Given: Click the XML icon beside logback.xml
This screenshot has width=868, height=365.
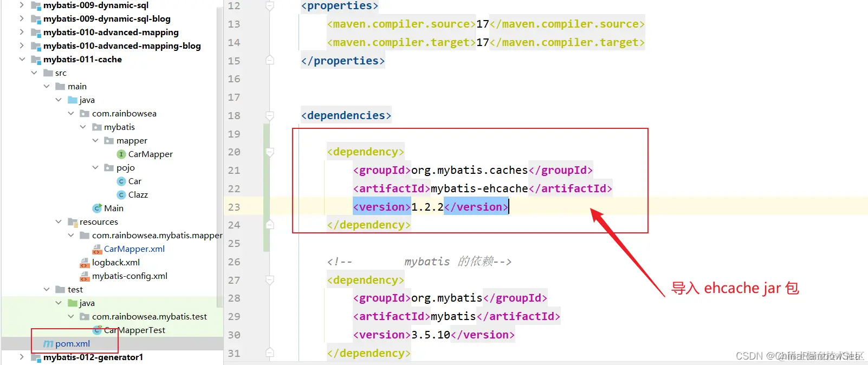Looking at the screenshot, I should tap(85, 263).
